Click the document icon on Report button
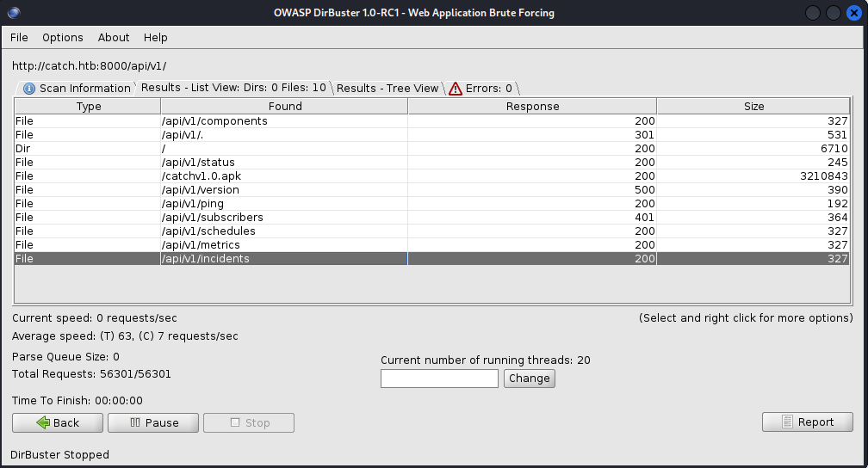Screen dimensions: 868x468 tap(787, 422)
